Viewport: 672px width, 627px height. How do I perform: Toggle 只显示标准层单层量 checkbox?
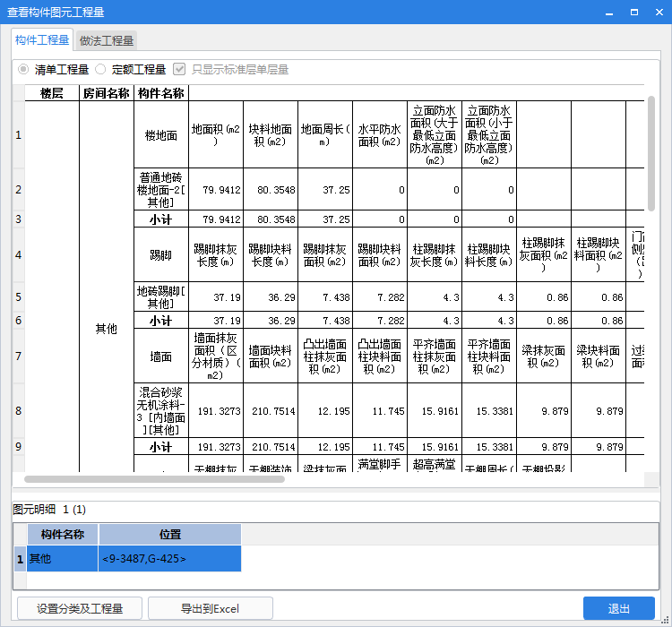(x=179, y=69)
